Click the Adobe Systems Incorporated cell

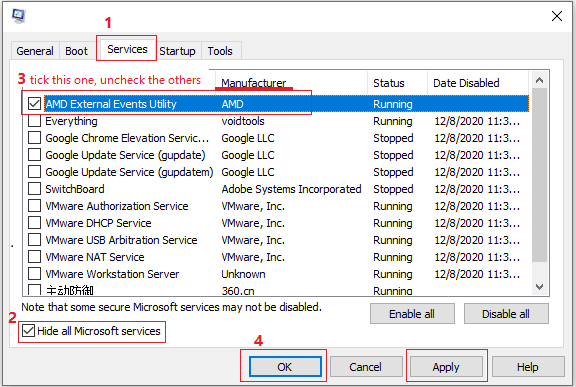pyautogui.click(x=291, y=189)
